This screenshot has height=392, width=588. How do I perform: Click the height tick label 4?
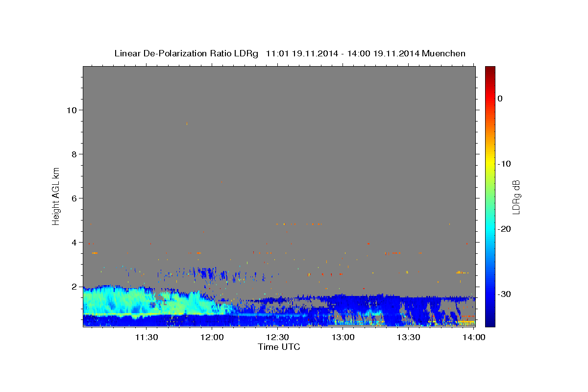pyautogui.click(x=74, y=243)
